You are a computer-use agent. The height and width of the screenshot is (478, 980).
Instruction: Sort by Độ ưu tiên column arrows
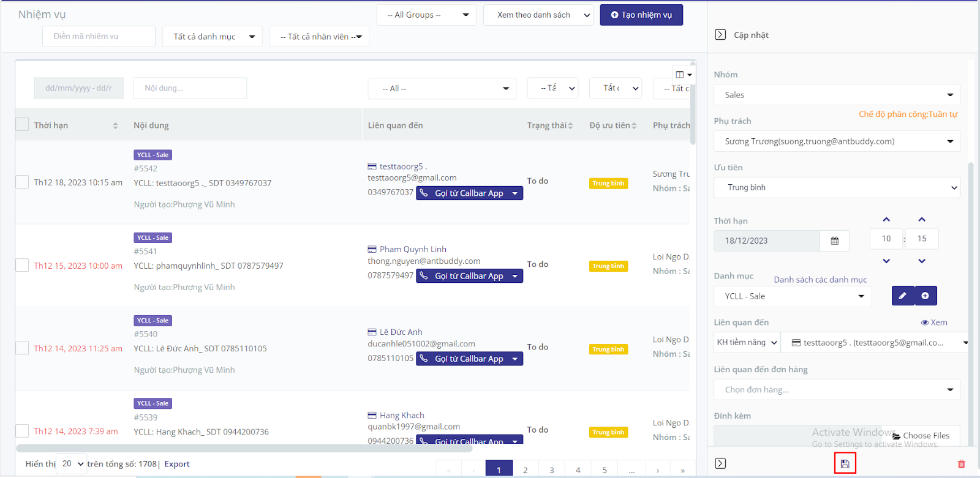pos(634,125)
